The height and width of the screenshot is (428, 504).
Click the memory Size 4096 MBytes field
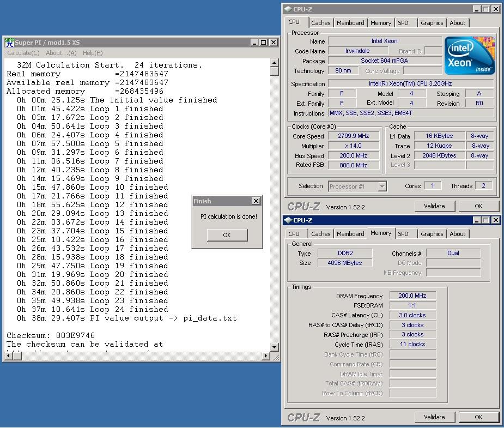point(345,263)
